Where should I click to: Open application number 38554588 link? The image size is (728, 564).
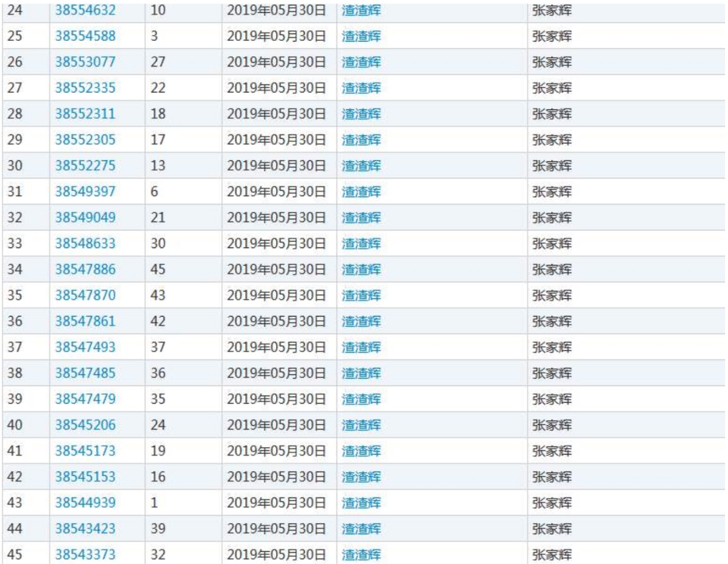85,36
